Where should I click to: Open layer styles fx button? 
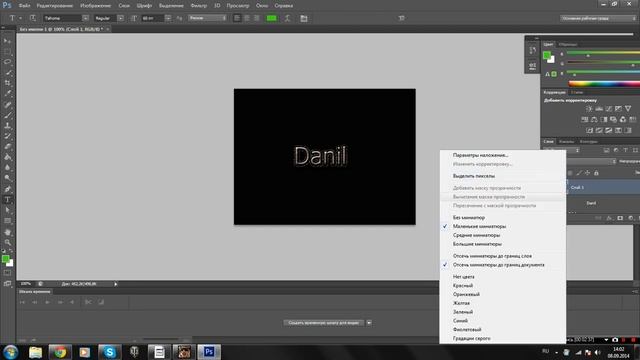click(x=609, y=218)
